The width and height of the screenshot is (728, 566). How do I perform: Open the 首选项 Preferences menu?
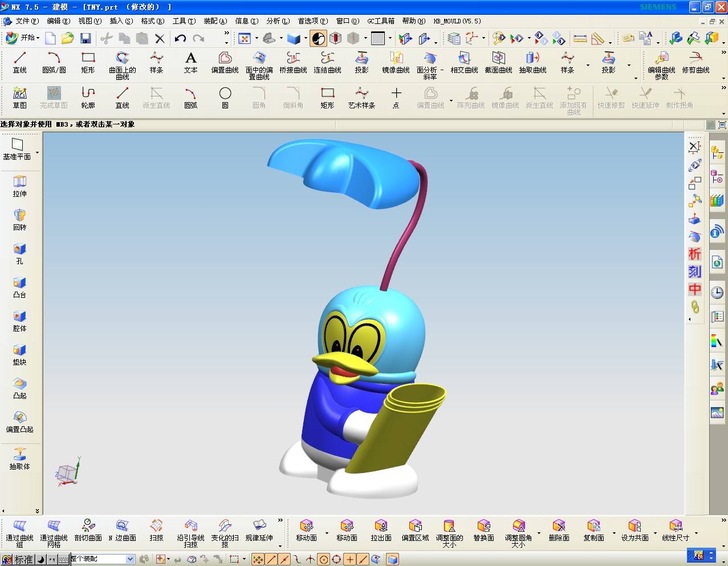[312, 21]
